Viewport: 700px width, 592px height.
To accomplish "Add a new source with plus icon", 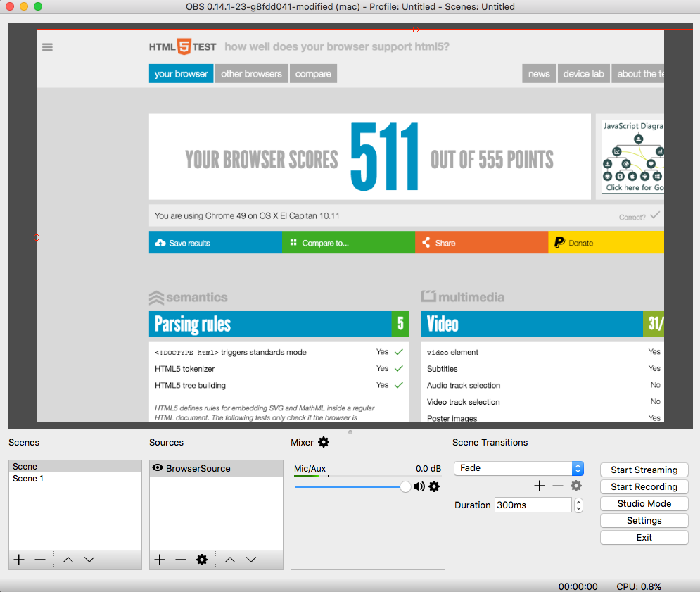I will [160, 560].
